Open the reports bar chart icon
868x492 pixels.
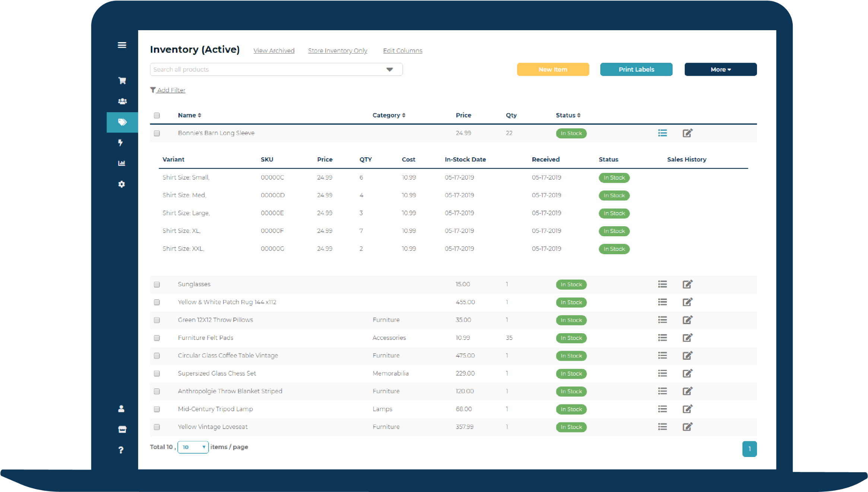(x=121, y=163)
